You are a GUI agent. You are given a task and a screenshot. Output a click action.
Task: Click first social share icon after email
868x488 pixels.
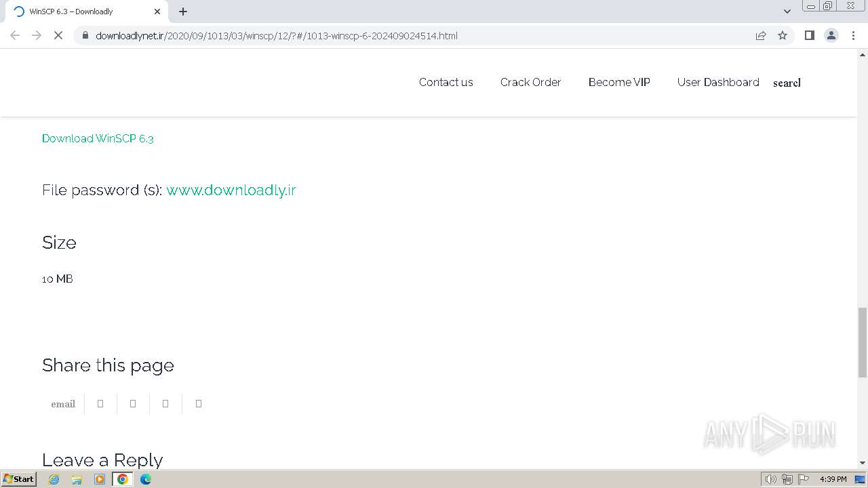coord(100,403)
